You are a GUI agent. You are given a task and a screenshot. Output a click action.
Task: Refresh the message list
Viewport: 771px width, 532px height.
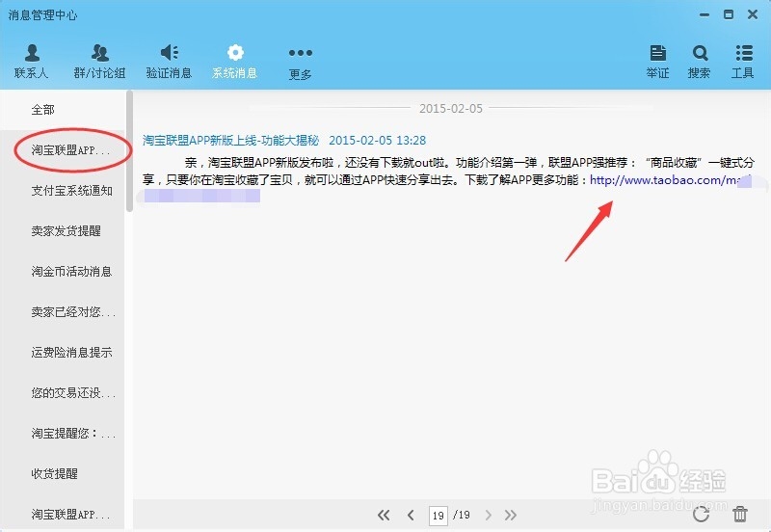701,515
